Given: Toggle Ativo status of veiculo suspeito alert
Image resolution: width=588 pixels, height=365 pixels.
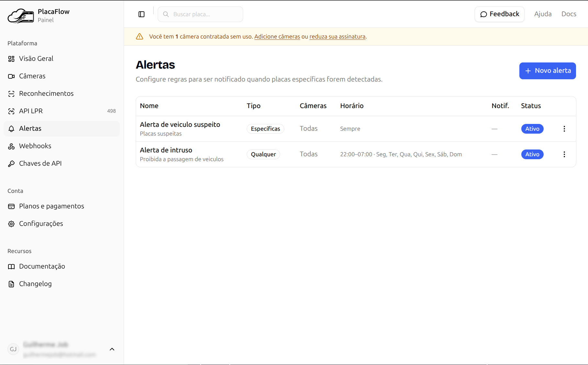Looking at the screenshot, I should [x=532, y=129].
